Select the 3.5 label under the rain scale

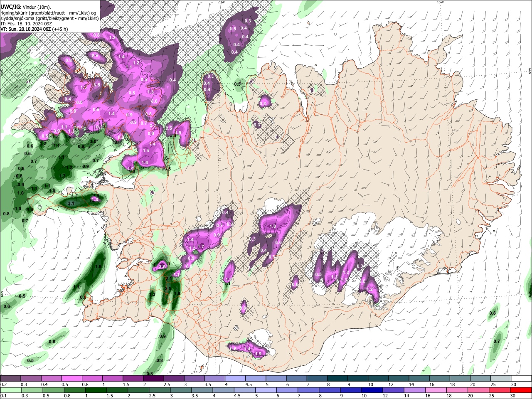pyautogui.click(x=194, y=396)
